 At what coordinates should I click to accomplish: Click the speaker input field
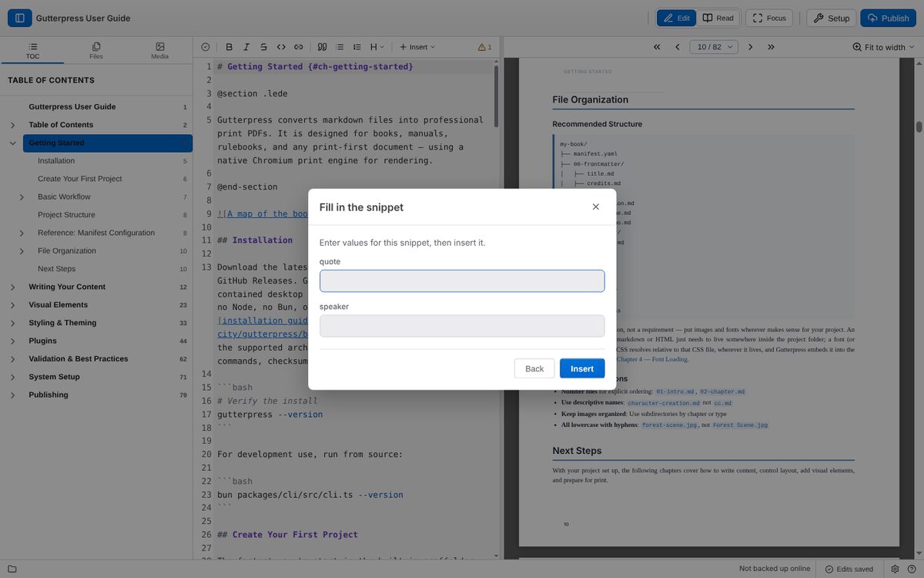click(x=462, y=325)
